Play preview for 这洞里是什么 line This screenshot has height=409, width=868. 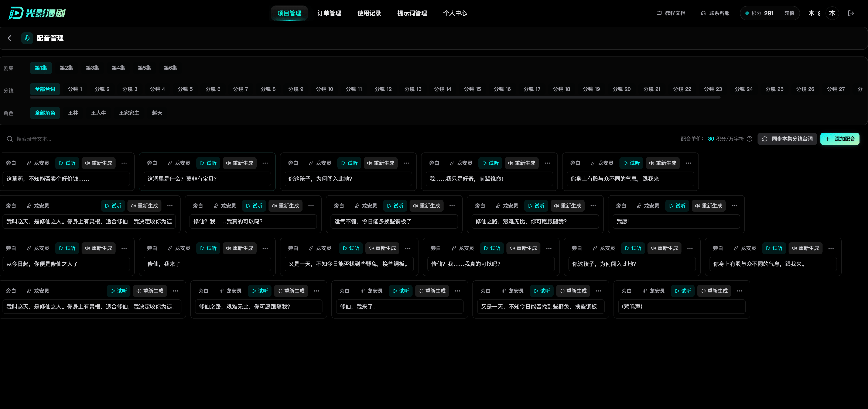(x=208, y=163)
